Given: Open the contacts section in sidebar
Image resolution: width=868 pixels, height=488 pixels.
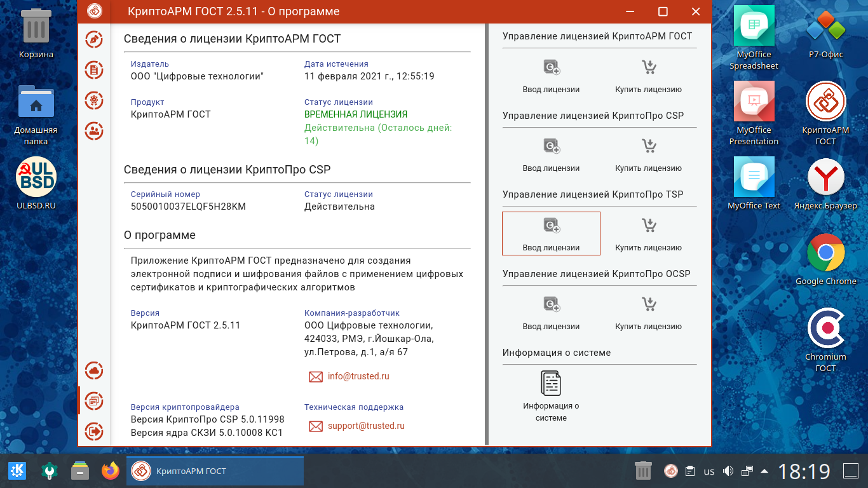Looking at the screenshot, I should (x=94, y=131).
